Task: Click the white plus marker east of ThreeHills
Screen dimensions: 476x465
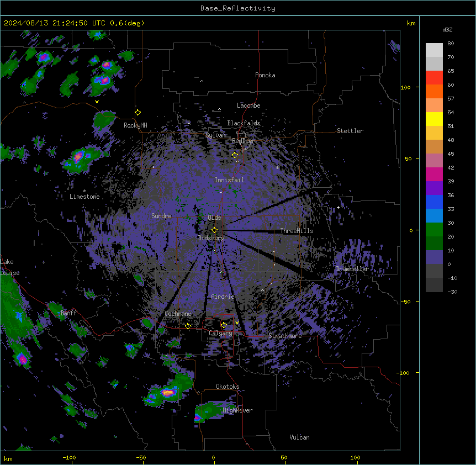Action: (338, 208)
